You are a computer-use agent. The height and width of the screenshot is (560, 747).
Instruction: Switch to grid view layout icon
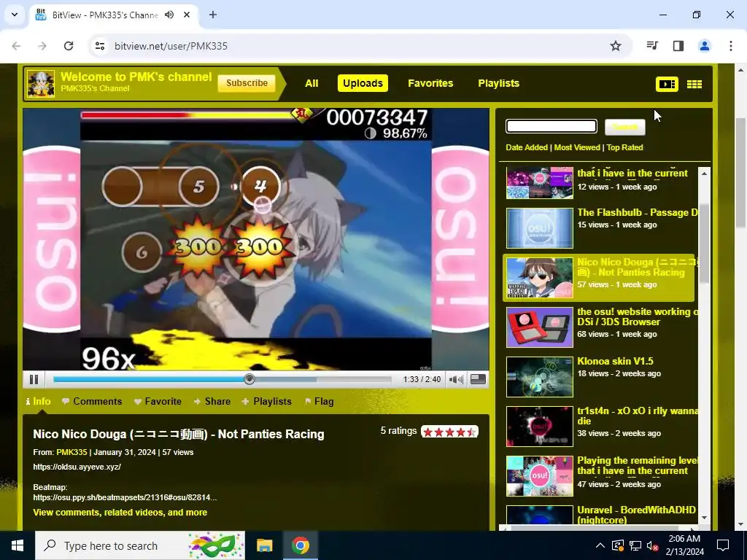(x=694, y=85)
